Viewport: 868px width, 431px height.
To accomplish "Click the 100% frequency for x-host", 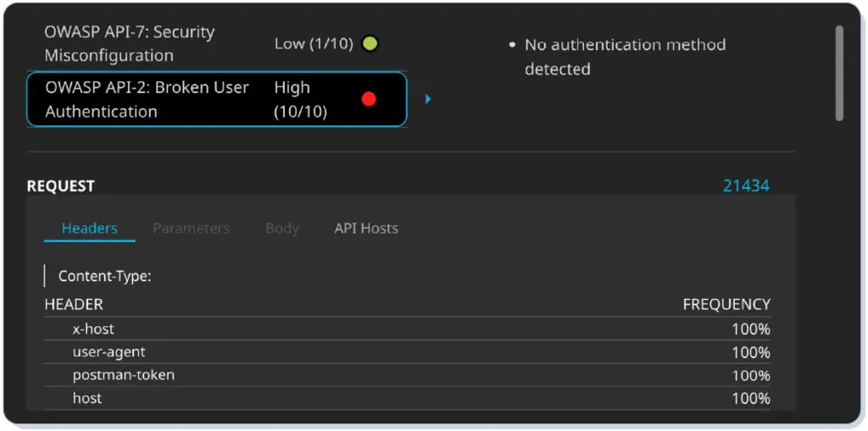I will point(751,329).
